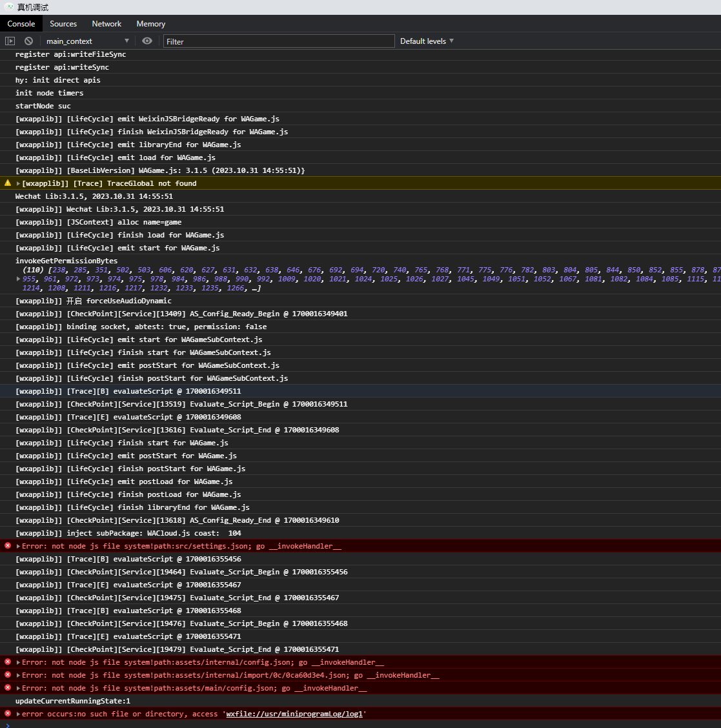
Task: Select the JSContext alloc name=game line
Action: [x=360, y=223]
